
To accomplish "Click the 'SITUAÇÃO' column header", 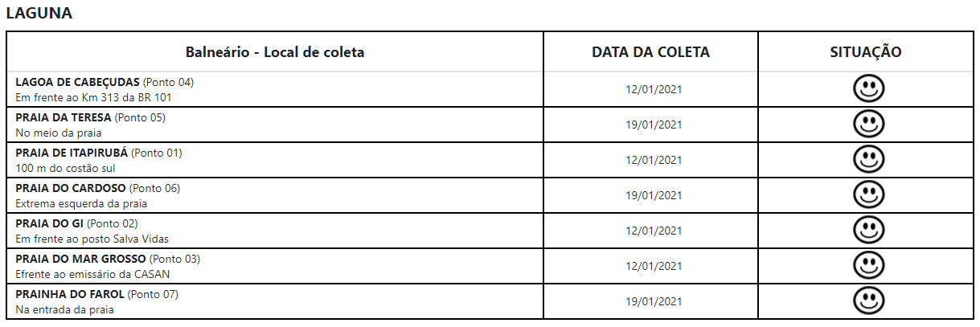I will (x=866, y=52).
